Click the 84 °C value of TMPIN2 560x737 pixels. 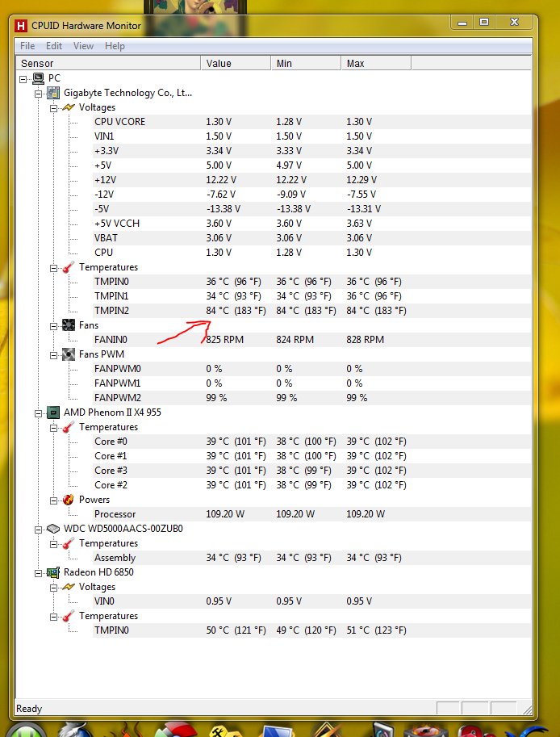click(x=236, y=311)
